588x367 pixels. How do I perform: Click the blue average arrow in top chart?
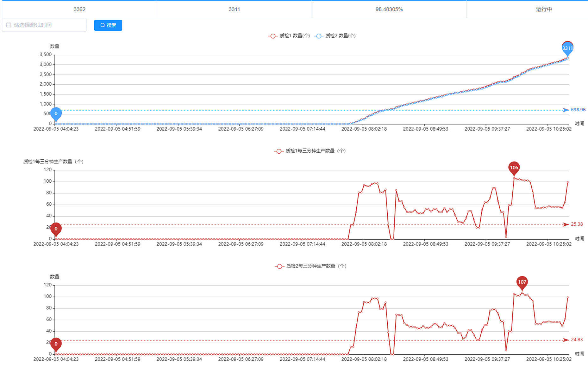[566, 110]
